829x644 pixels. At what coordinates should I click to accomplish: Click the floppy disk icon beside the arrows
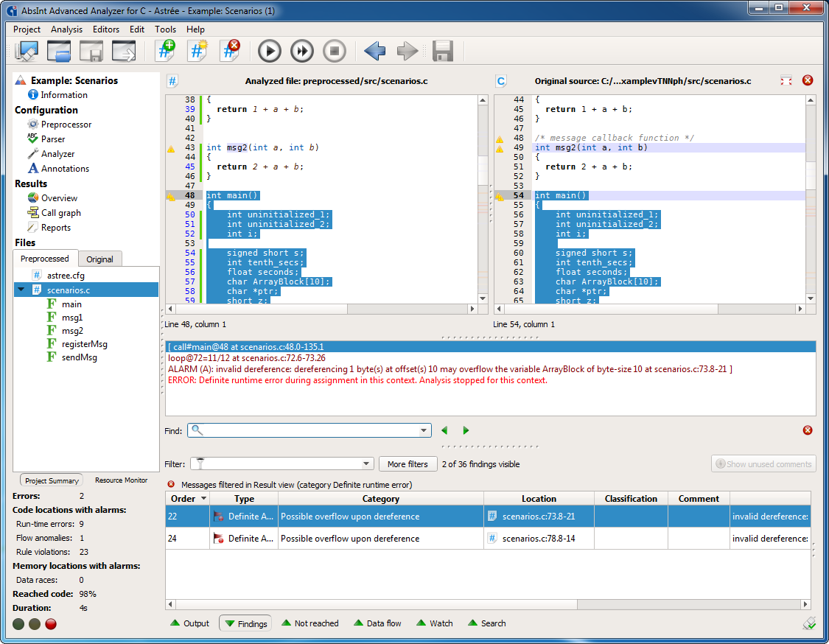pyautogui.click(x=443, y=52)
